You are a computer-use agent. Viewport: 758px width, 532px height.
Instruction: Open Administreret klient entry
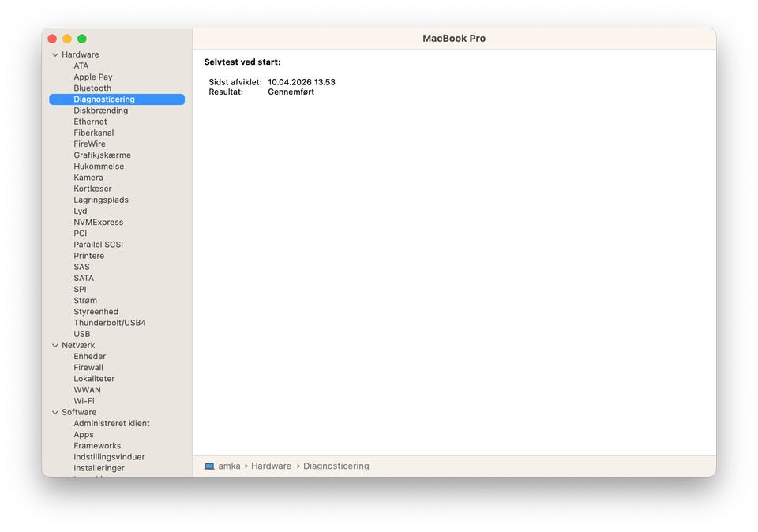[111, 423]
